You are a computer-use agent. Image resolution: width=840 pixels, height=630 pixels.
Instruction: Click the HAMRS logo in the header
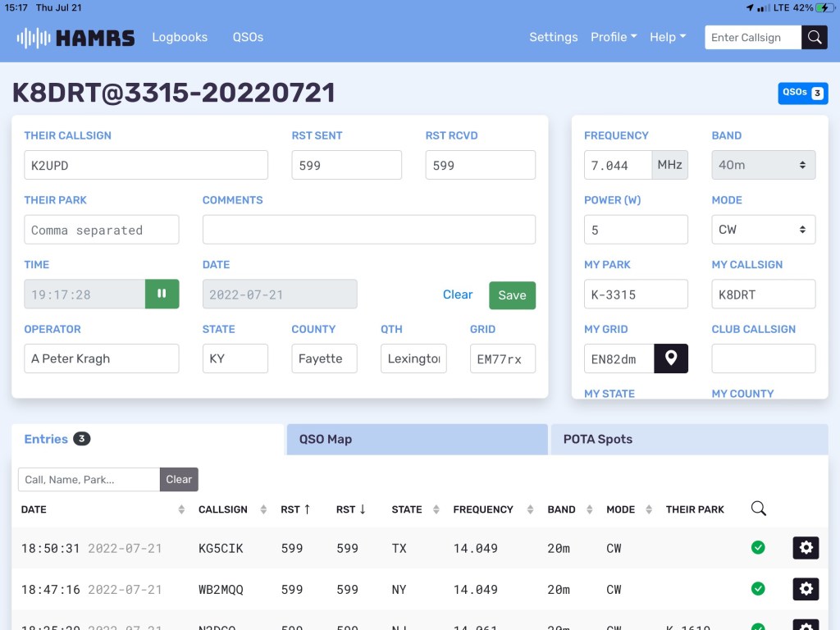75,38
